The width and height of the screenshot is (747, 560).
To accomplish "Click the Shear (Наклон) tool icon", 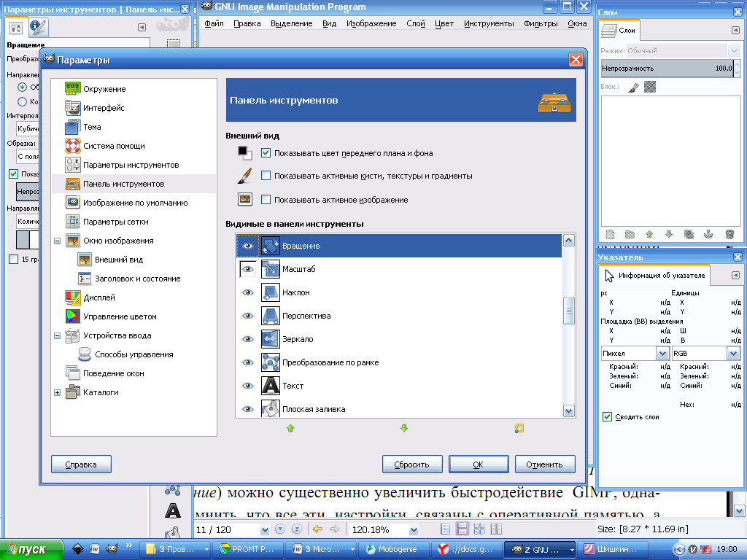I will (270, 292).
